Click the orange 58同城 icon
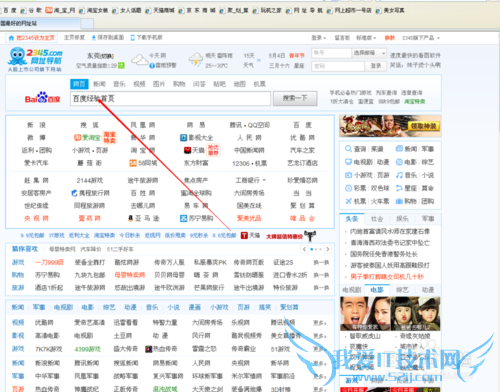 [133, 163]
